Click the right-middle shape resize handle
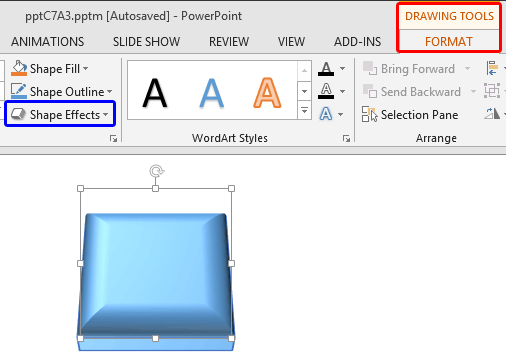506x362 pixels. 231,264
